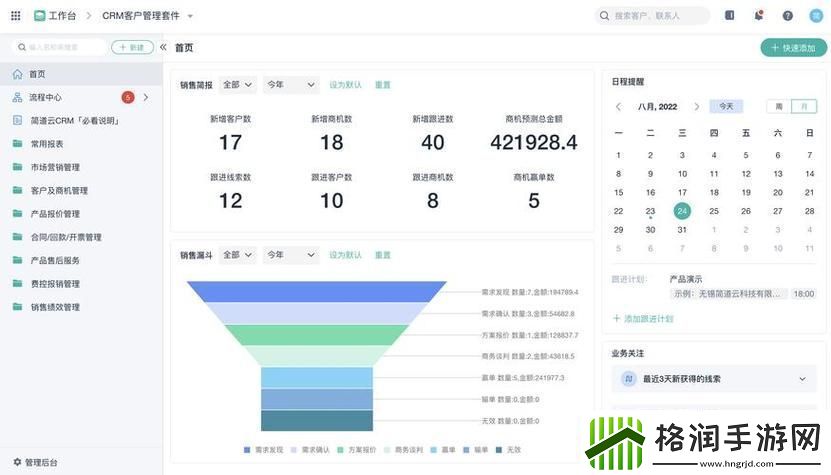Expand CRM客户管理套件 dropdown arrow
Image resolution: width=831 pixels, height=475 pixels.
(190, 16)
